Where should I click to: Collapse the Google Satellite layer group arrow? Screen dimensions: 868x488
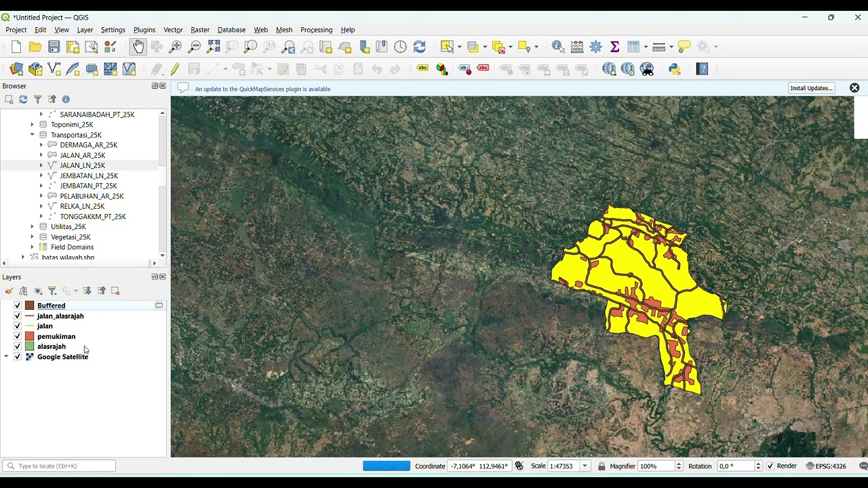pyautogui.click(x=7, y=357)
